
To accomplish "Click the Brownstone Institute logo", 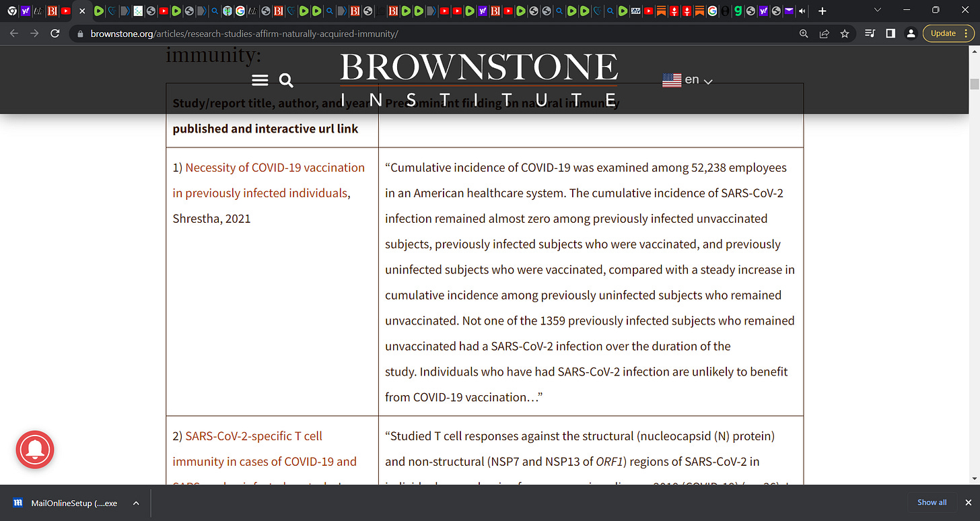I will point(479,79).
